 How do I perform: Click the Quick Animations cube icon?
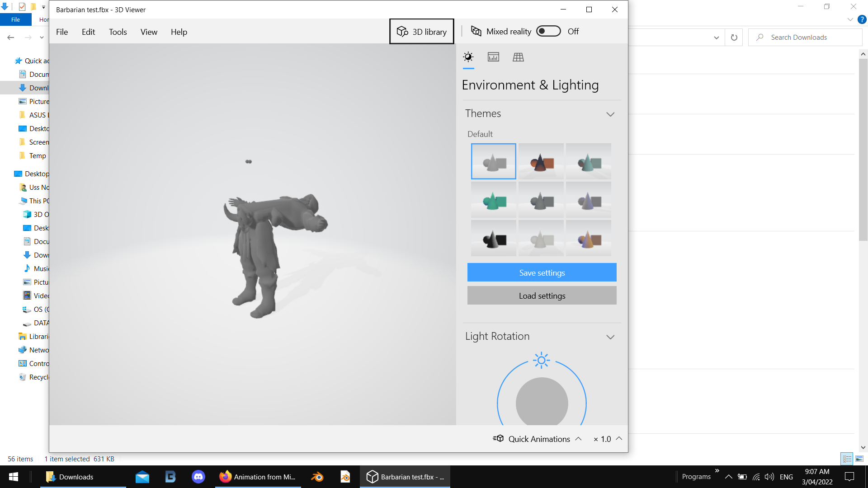499,438
